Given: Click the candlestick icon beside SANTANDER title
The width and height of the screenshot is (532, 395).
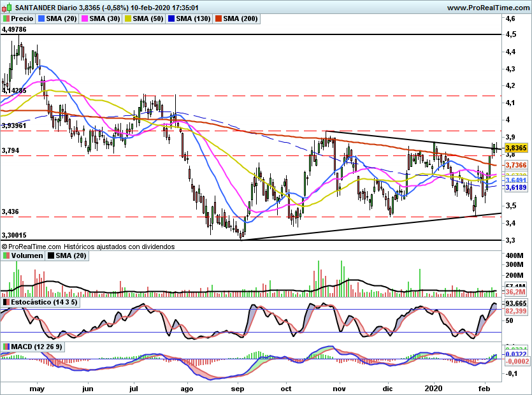Looking at the screenshot, I should point(6,7).
